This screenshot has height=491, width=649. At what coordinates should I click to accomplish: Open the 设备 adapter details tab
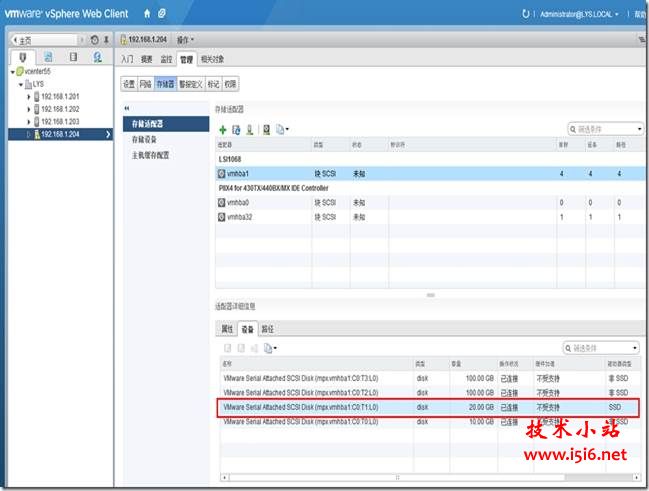click(248, 329)
